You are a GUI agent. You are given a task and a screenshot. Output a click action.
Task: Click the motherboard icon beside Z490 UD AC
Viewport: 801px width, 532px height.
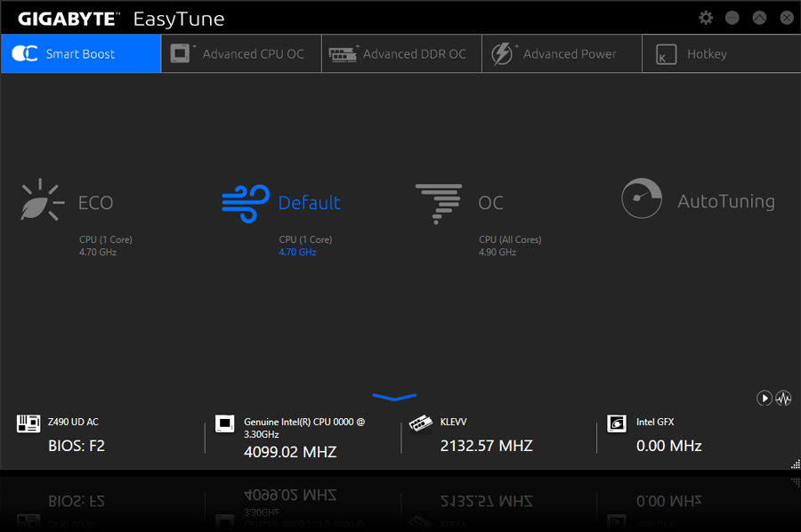click(28, 423)
